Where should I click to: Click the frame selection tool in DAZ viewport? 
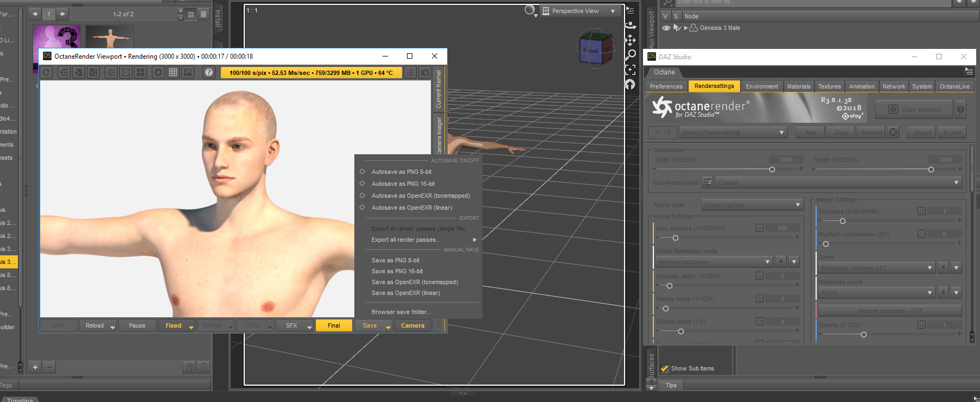tap(630, 70)
